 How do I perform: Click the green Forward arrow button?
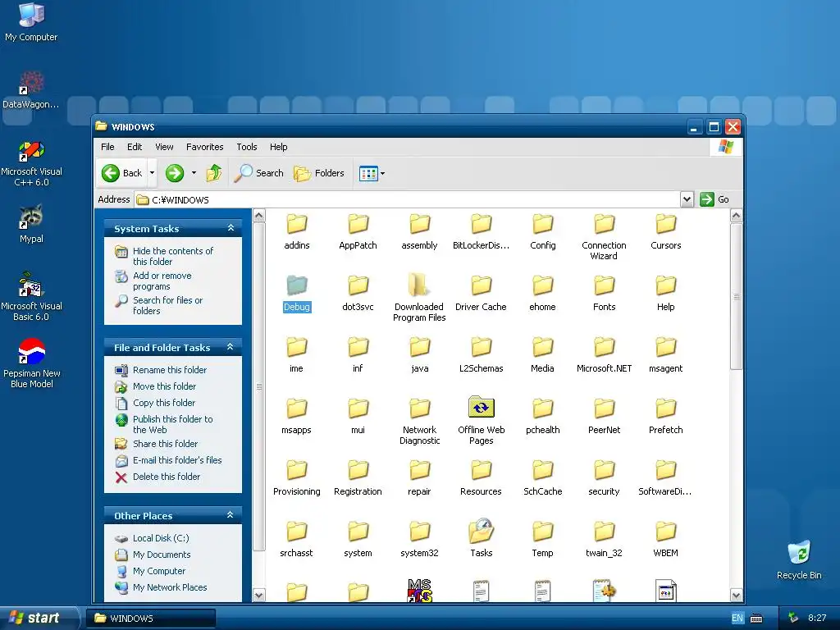175,173
